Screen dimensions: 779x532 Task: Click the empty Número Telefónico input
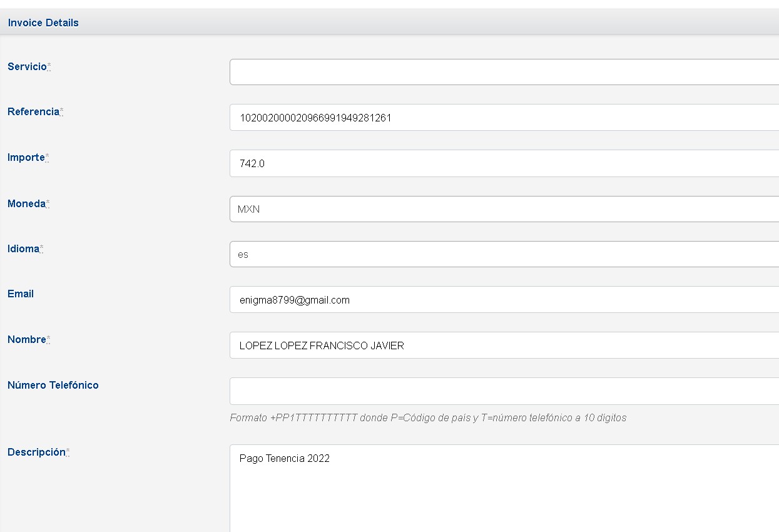(x=504, y=391)
